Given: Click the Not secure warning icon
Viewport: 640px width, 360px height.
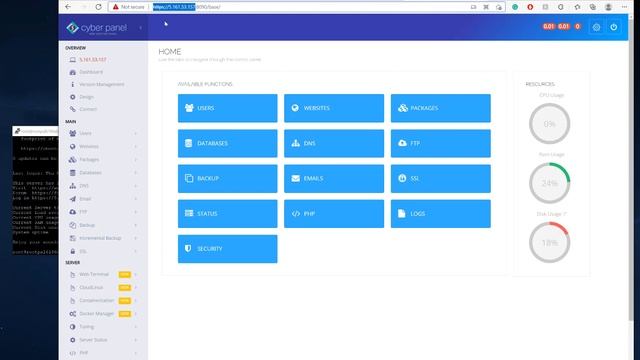Looking at the screenshot, I should (116, 7).
